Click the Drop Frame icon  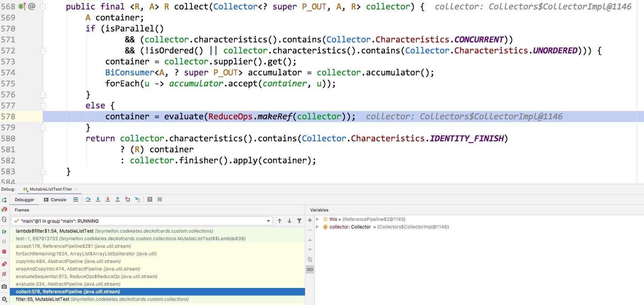click(128, 199)
